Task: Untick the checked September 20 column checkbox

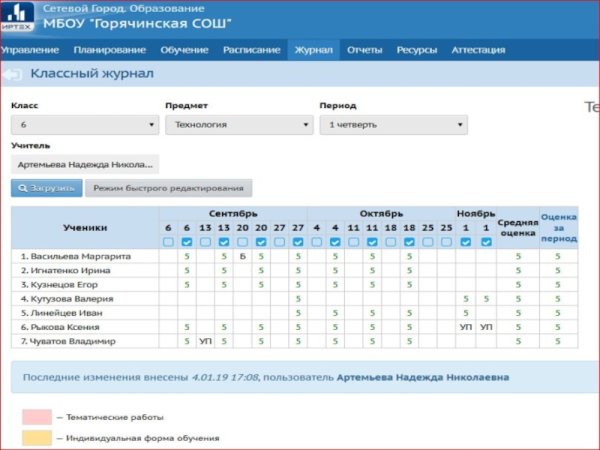Action: [x=261, y=242]
